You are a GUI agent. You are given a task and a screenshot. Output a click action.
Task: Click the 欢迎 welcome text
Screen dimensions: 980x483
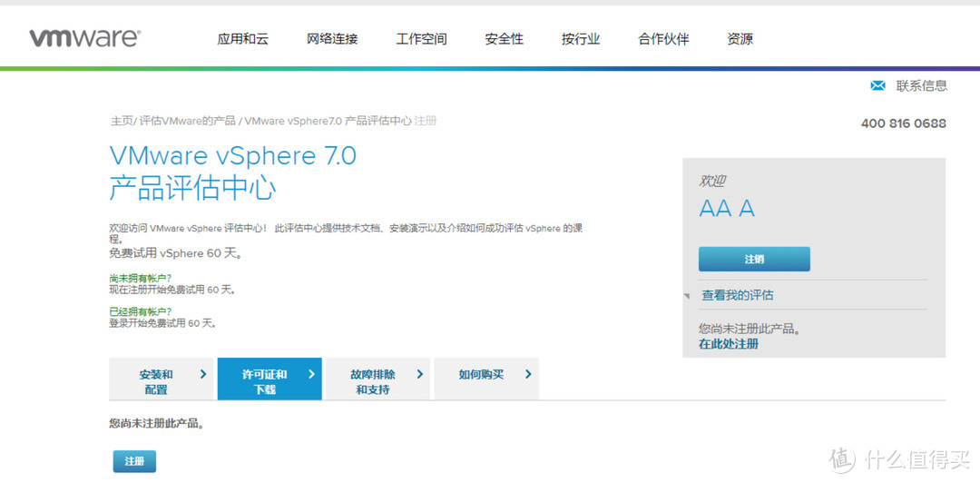(x=712, y=182)
